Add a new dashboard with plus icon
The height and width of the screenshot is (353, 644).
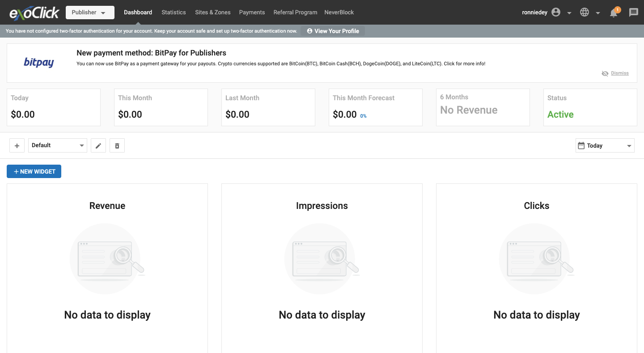(x=17, y=145)
